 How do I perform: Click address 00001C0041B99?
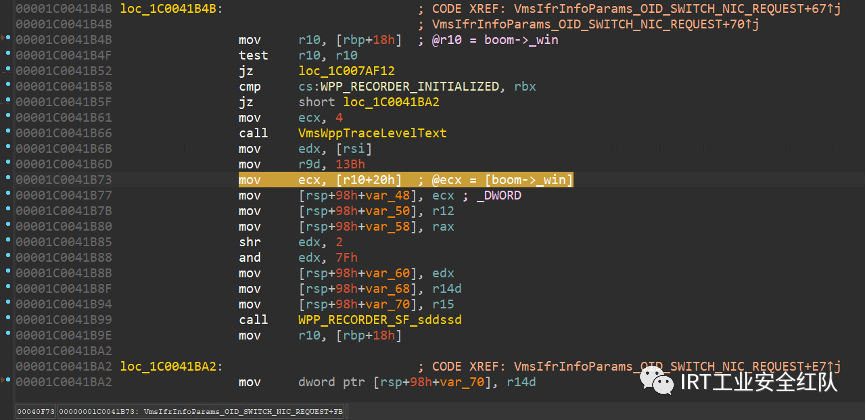pos(64,320)
